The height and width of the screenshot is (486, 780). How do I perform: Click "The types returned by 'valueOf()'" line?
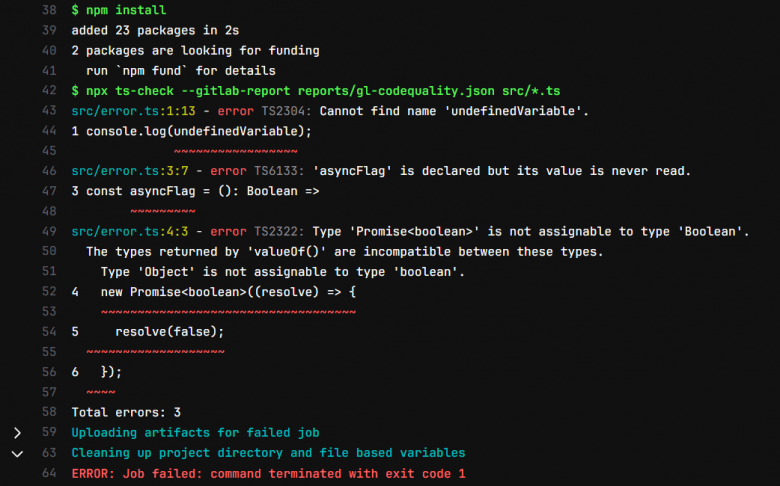tap(344, 252)
